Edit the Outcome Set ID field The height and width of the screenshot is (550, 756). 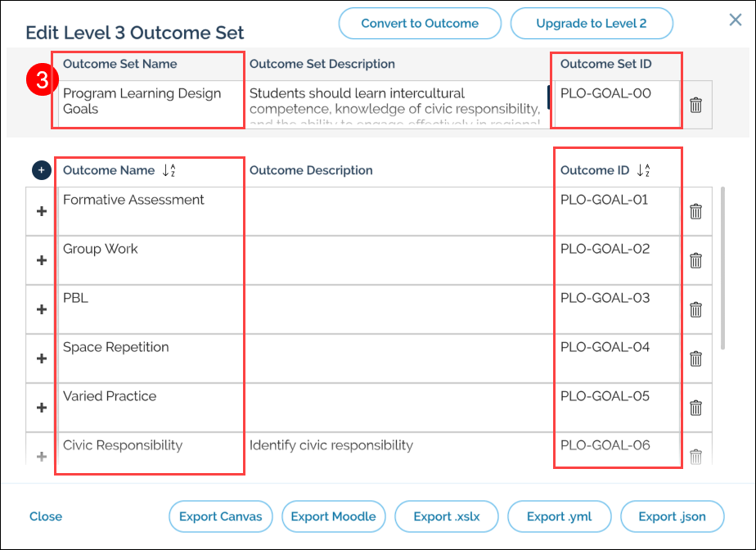pyautogui.click(x=617, y=103)
